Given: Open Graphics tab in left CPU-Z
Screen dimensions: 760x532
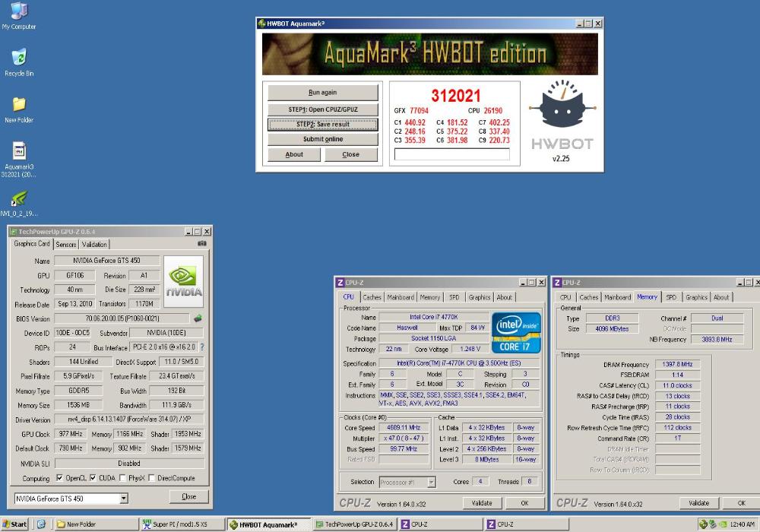Looking at the screenshot, I should point(480,297).
